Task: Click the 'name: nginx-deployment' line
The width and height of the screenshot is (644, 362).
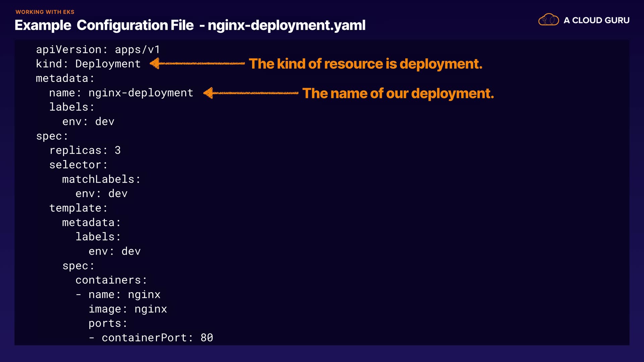Action: click(121, 93)
